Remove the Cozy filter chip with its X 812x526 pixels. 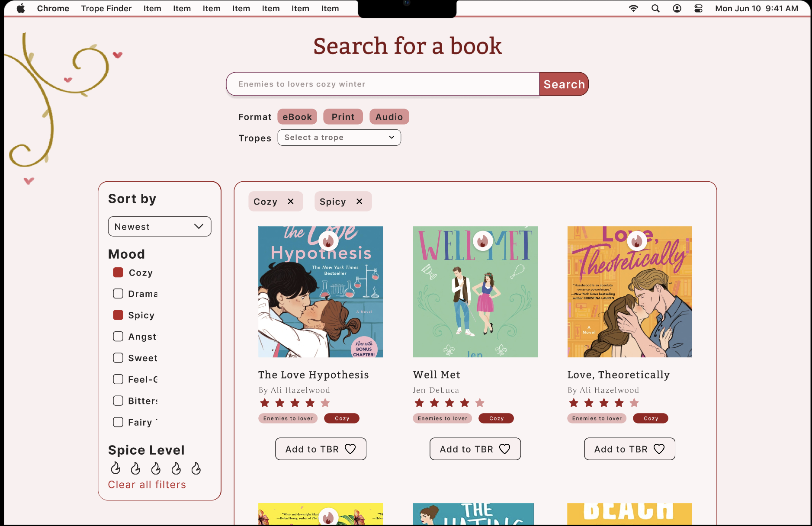[291, 202]
